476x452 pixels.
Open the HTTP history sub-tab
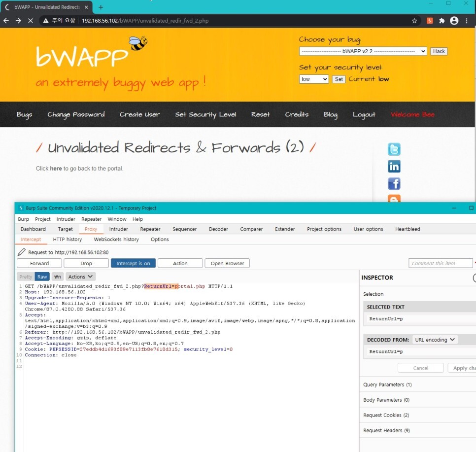68,240
